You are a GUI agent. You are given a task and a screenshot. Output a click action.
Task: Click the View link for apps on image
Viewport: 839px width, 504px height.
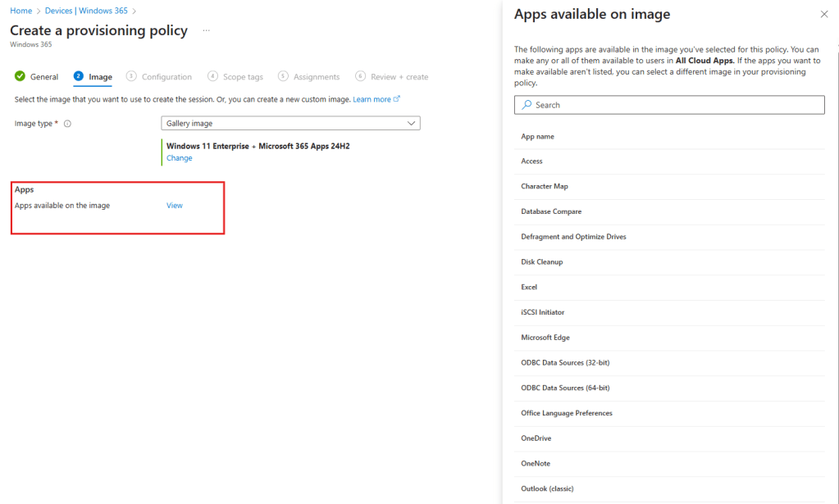coord(174,206)
